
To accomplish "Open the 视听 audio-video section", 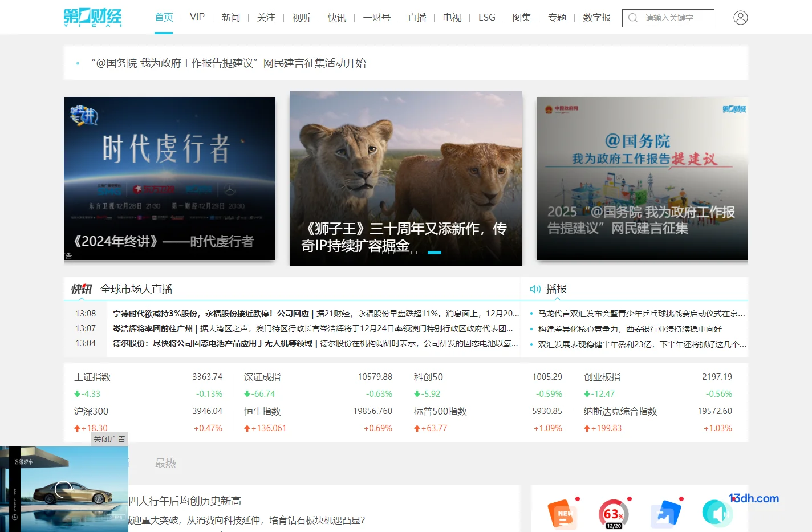I will pyautogui.click(x=302, y=17).
